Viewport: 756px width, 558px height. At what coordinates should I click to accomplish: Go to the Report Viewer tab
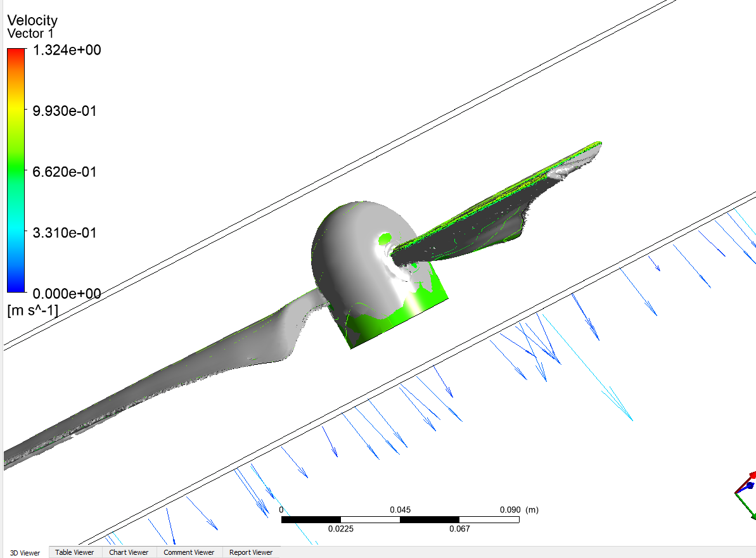click(x=251, y=552)
